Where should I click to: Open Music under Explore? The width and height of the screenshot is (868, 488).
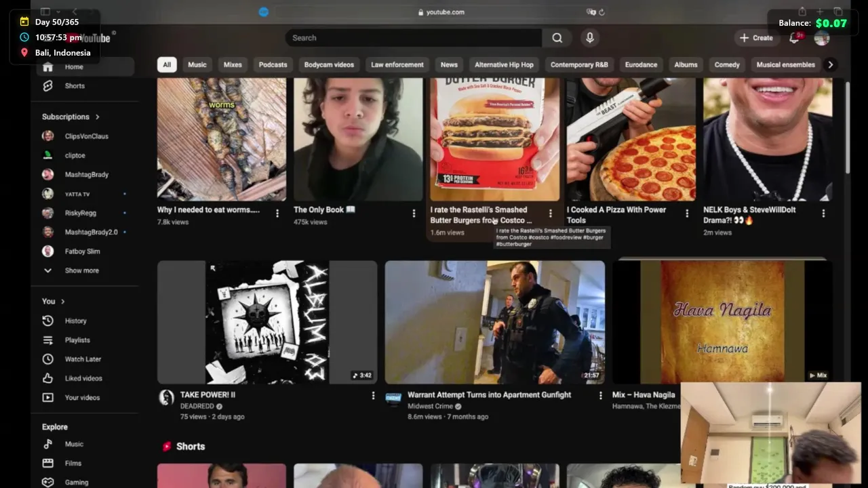[85, 444]
